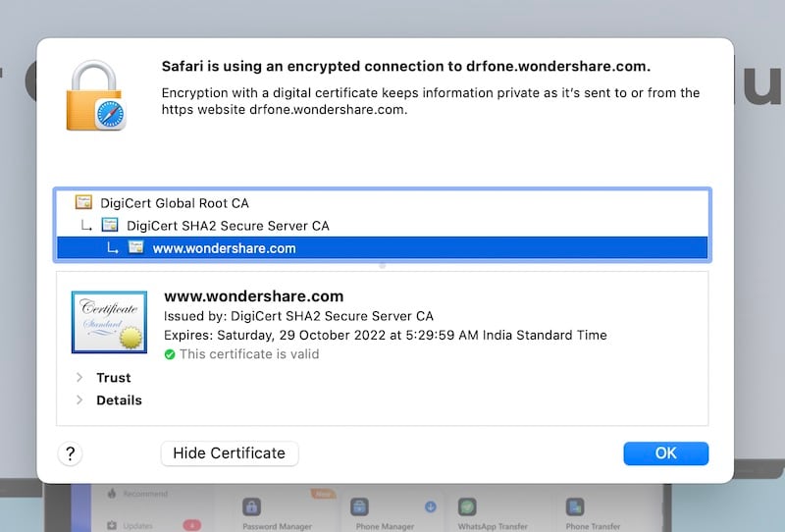Viewport: 785px width, 532px height.
Task: Select the highlighted www.wondershare.com row
Action: pos(225,248)
